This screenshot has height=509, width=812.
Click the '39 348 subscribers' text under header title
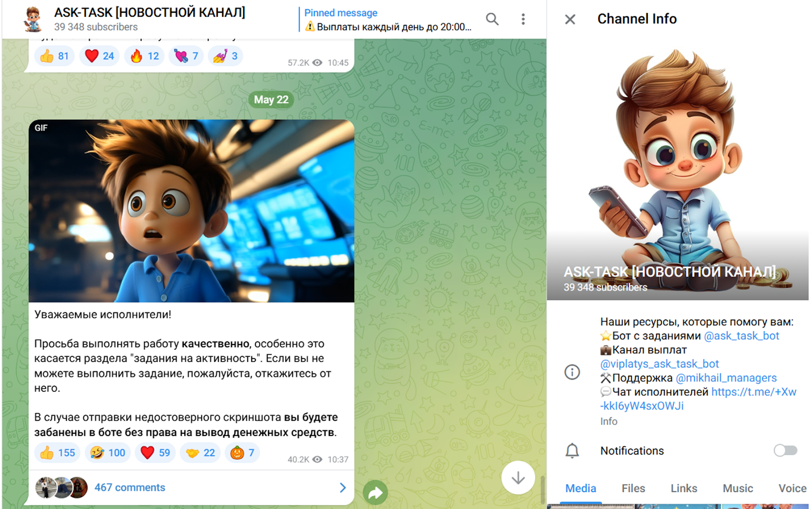(x=96, y=27)
